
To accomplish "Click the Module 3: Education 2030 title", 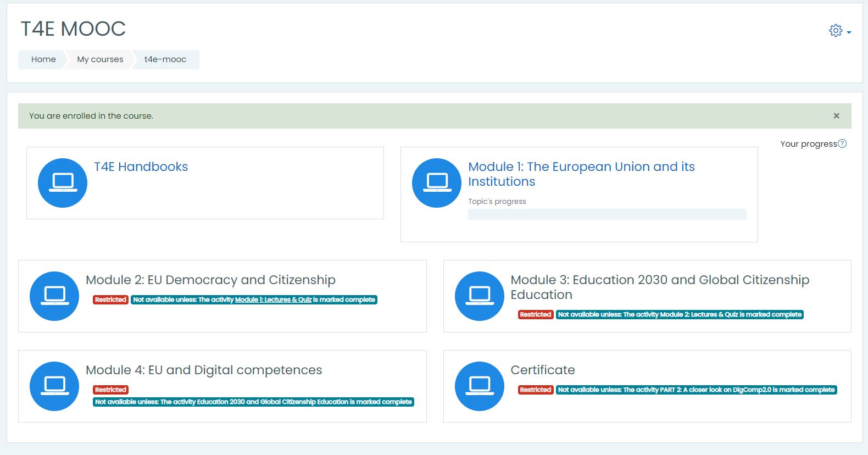I will click(x=660, y=287).
